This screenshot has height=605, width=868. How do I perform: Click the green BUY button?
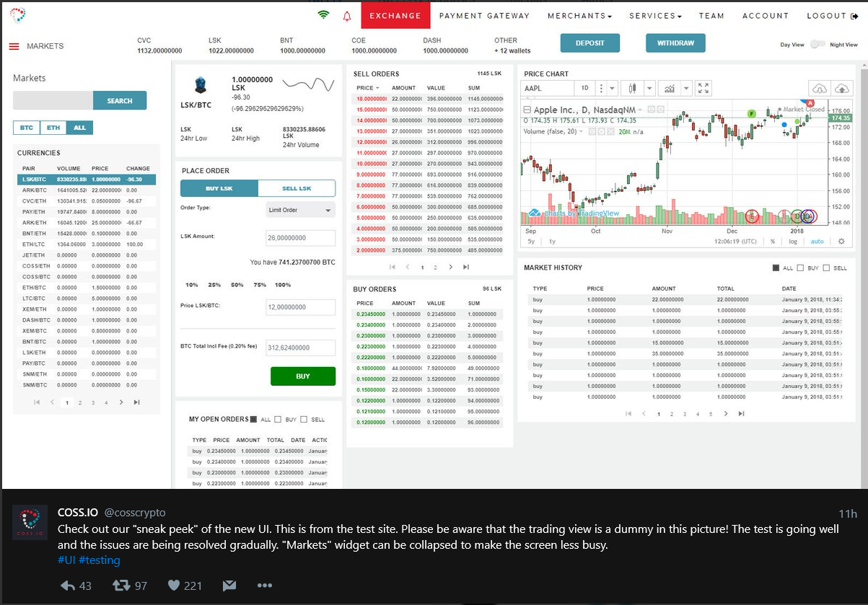[303, 376]
